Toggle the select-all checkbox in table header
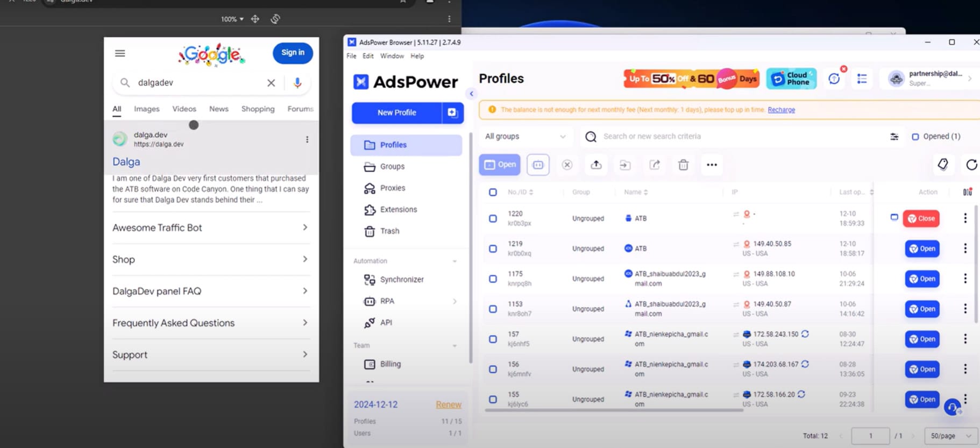980x448 pixels. pyautogui.click(x=493, y=192)
